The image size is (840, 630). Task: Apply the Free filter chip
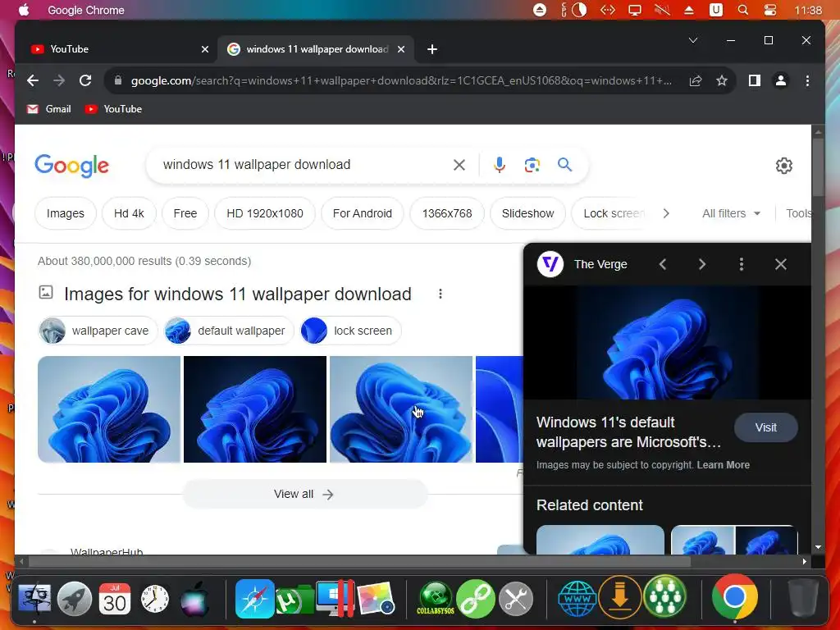coord(185,213)
